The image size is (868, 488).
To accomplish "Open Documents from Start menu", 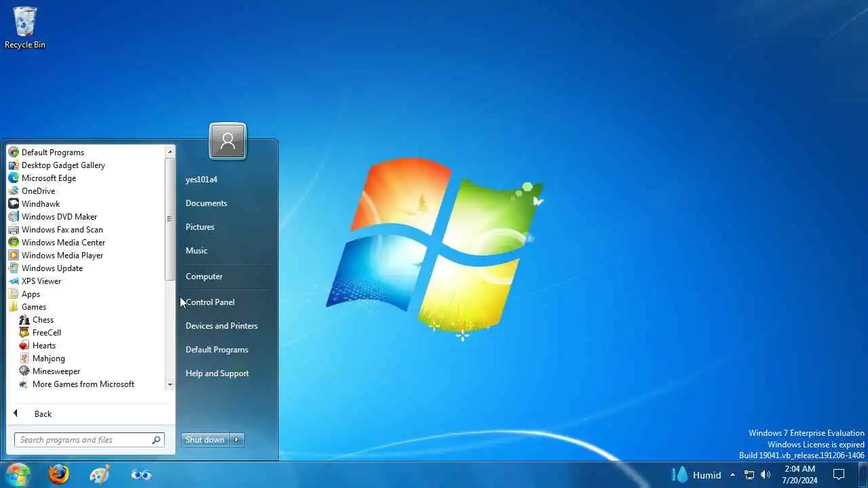I will (206, 203).
